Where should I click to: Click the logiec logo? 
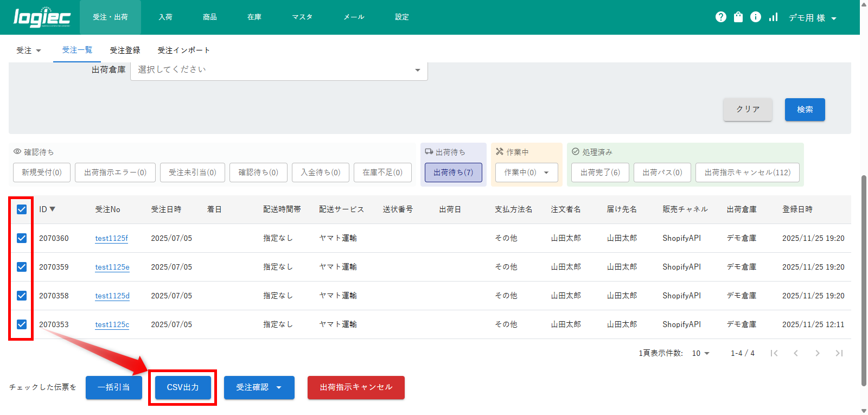click(42, 17)
